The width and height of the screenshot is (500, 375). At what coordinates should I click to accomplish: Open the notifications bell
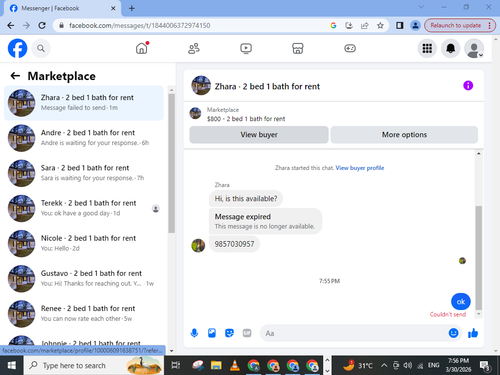click(x=451, y=49)
